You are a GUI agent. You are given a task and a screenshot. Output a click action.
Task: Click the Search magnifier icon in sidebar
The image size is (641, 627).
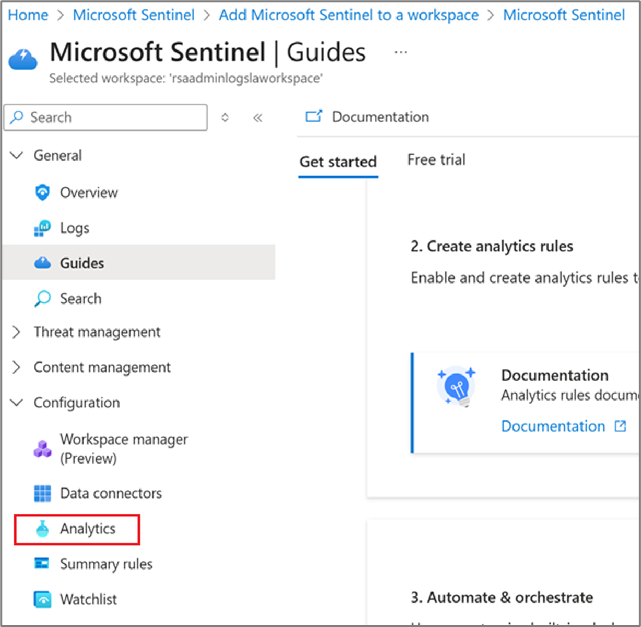pyautogui.click(x=42, y=298)
